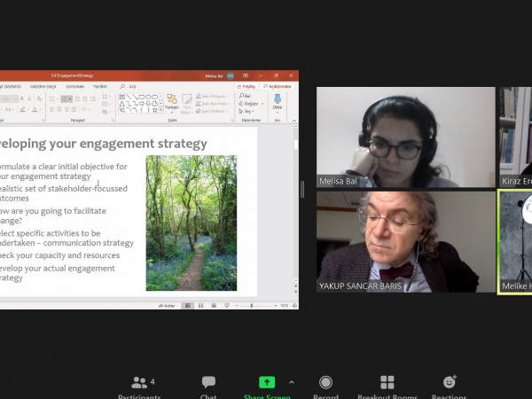
Task: Select Yakup Sancar Baris video tile
Action: (x=406, y=242)
